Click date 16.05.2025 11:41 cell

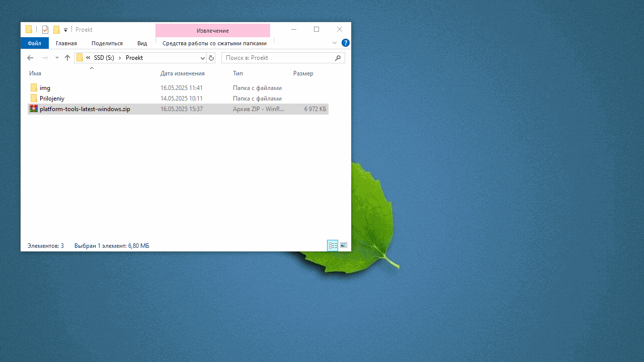click(182, 88)
